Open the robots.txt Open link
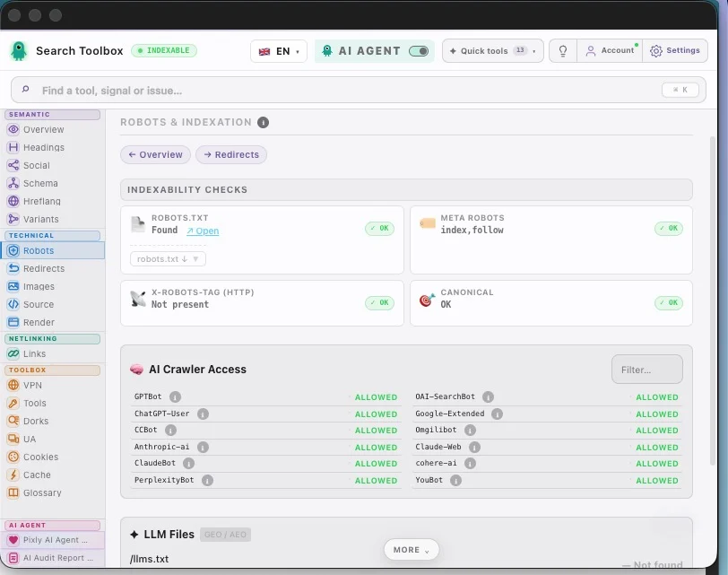728x575 pixels. [203, 231]
